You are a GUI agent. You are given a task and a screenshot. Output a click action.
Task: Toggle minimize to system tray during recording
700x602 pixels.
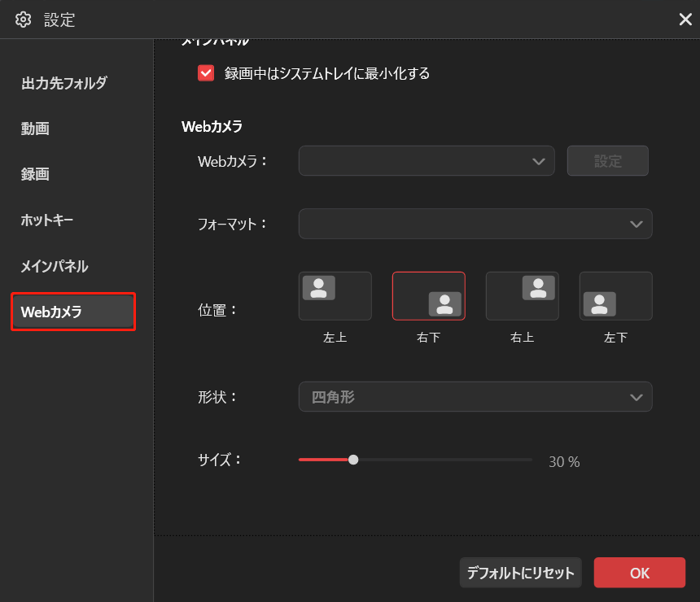[206, 73]
